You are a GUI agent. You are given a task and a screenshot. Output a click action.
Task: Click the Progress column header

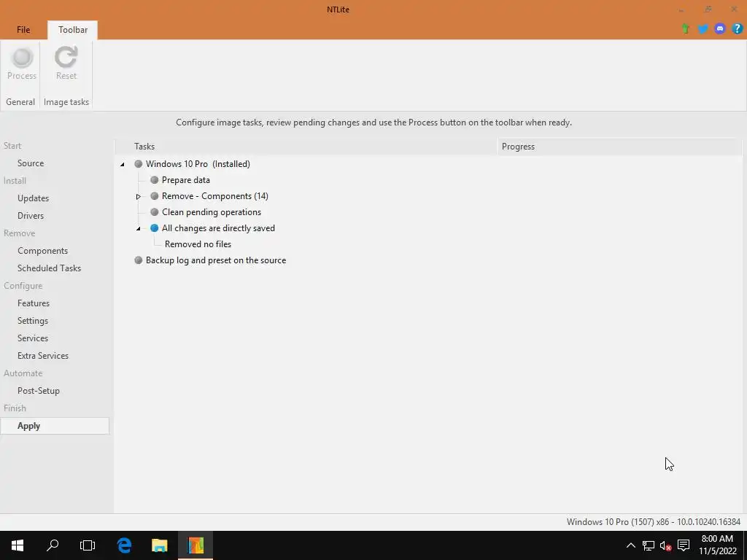point(619,147)
